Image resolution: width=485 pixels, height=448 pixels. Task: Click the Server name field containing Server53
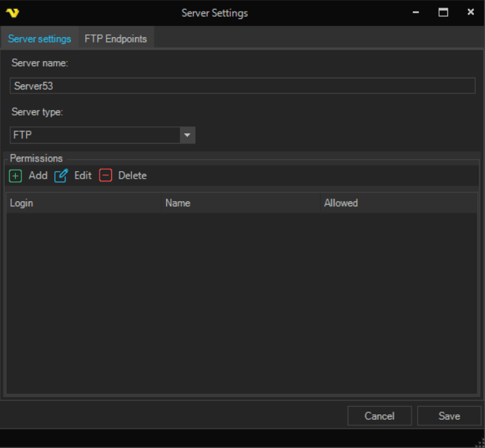click(242, 86)
